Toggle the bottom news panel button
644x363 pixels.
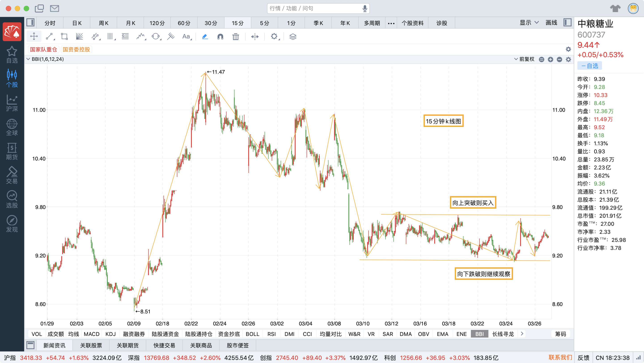[x=30, y=345]
